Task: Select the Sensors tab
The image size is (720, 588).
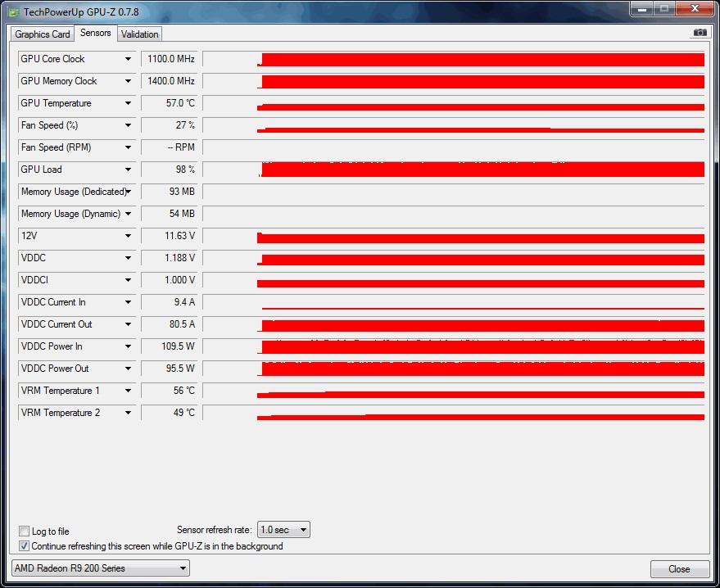Action: tap(96, 33)
